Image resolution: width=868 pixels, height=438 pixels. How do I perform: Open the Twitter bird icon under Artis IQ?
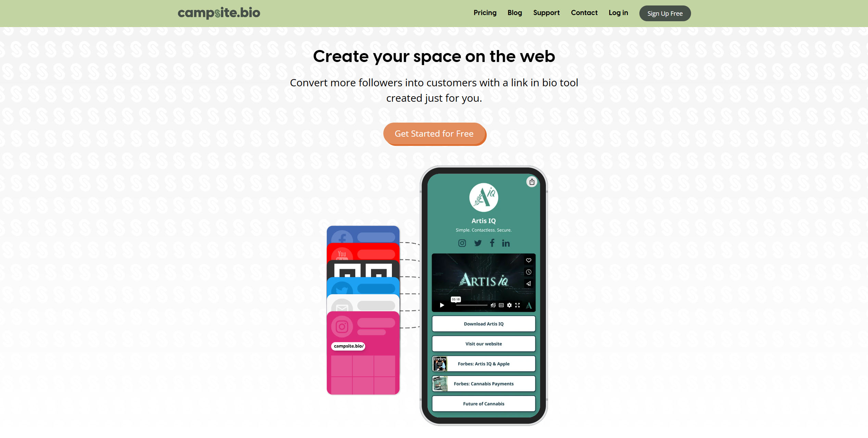click(x=478, y=243)
